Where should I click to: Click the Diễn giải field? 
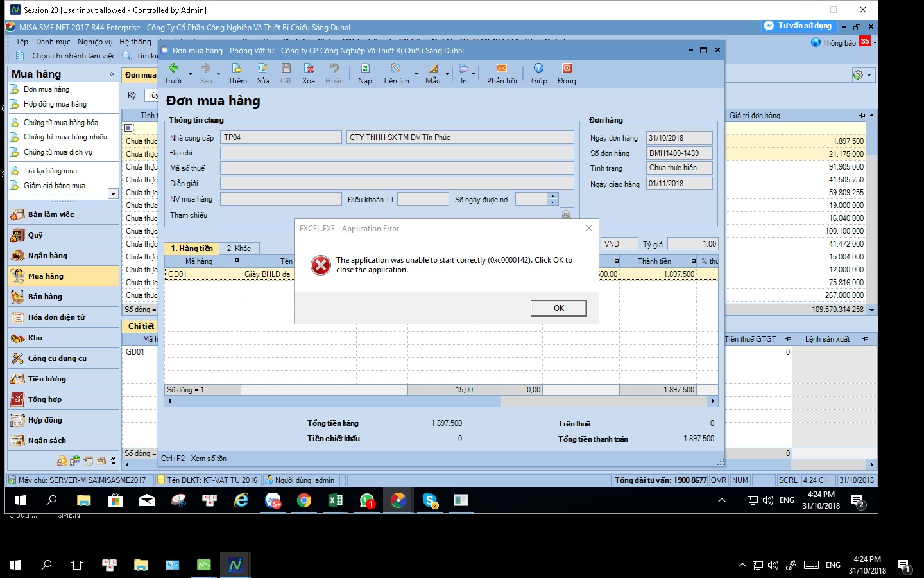pos(397,183)
